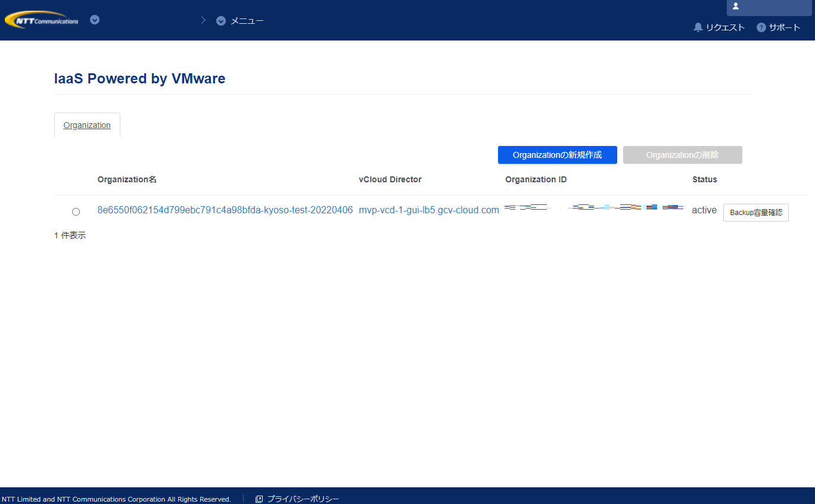Click the Status column header
Image resolution: width=815 pixels, height=504 pixels.
[x=705, y=179]
